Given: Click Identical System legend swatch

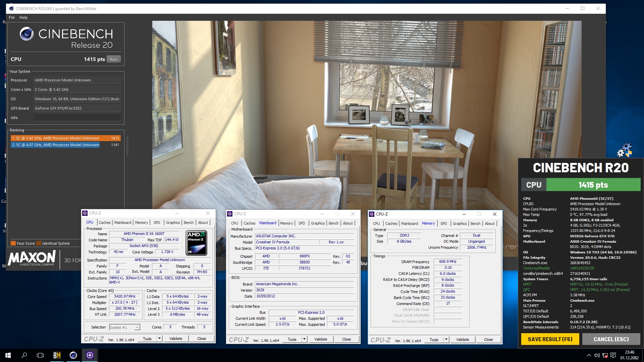Looking at the screenshot, I should 39,243.
